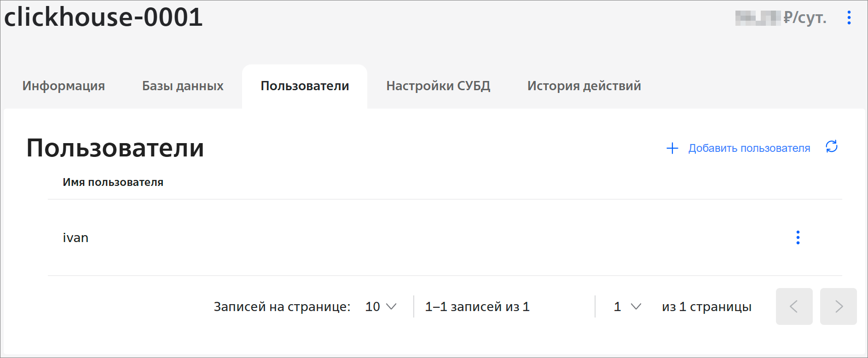Select the ivan user row
This screenshot has width=868, height=358.
click(445, 237)
